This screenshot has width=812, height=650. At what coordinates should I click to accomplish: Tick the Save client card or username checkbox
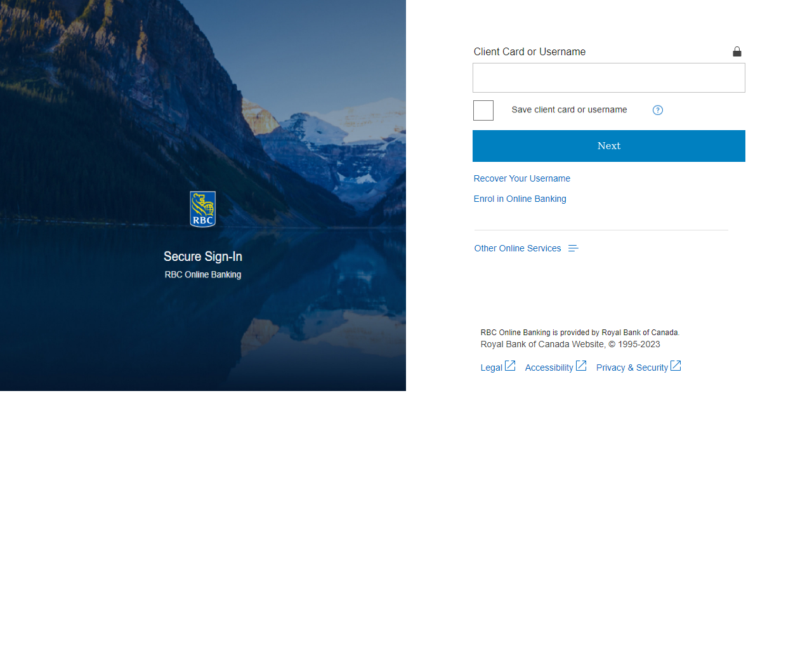(x=483, y=110)
